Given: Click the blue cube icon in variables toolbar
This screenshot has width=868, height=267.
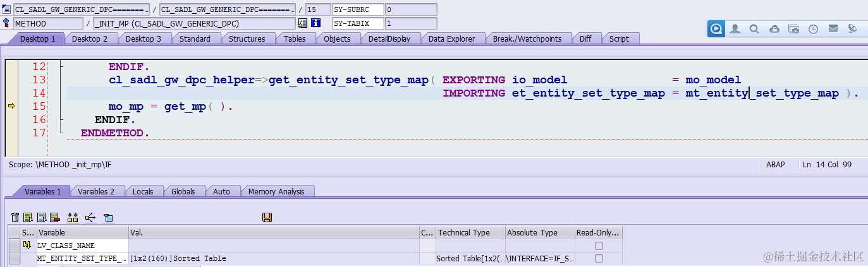Looking at the screenshot, I should pyautogui.click(x=108, y=217).
